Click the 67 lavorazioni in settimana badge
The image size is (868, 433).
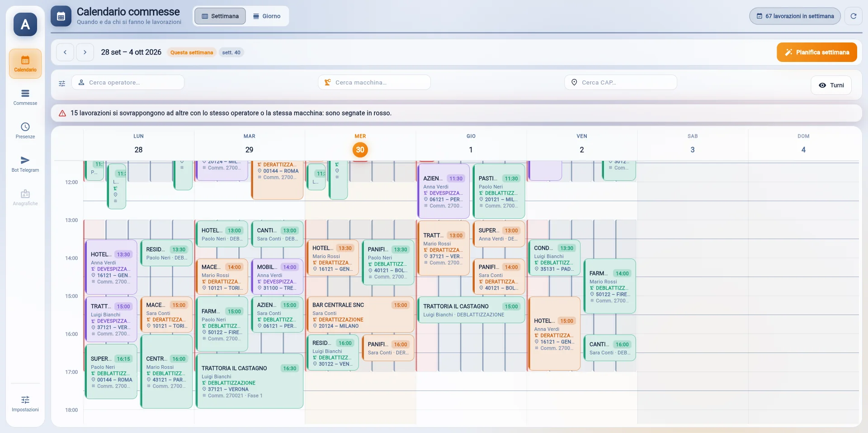795,16
